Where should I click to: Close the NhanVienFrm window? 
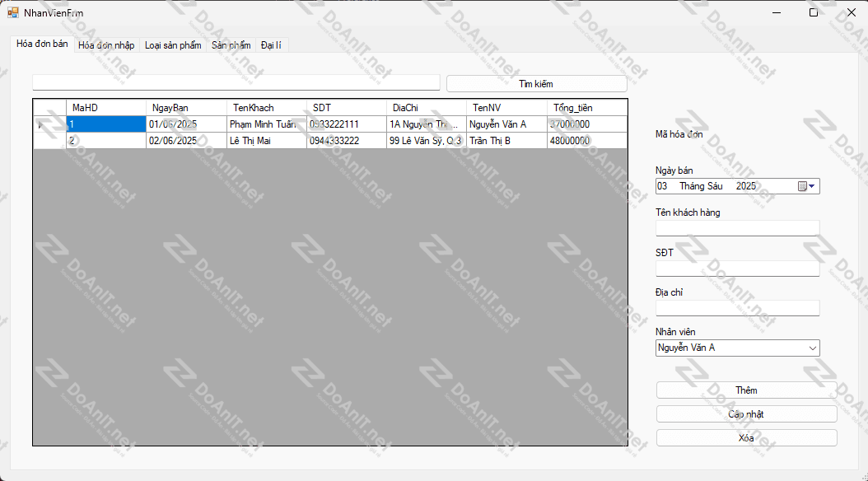[x=851, y=12]
